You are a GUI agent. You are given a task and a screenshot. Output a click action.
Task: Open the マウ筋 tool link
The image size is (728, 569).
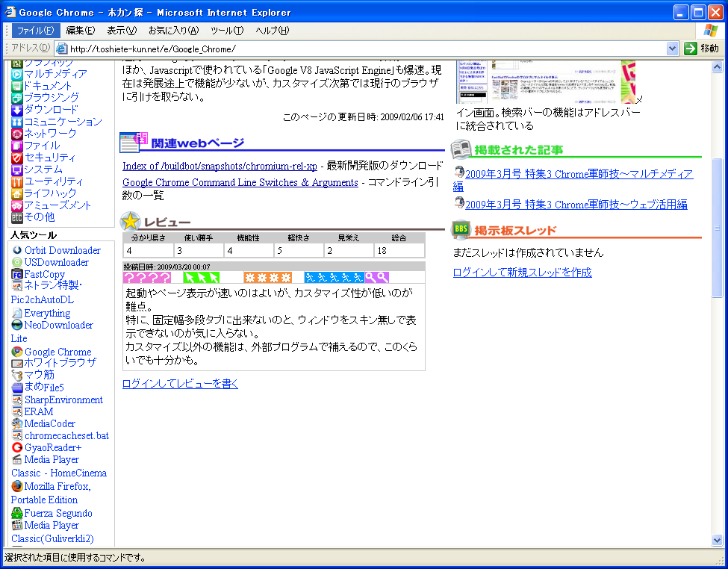(x=39, y=375)
